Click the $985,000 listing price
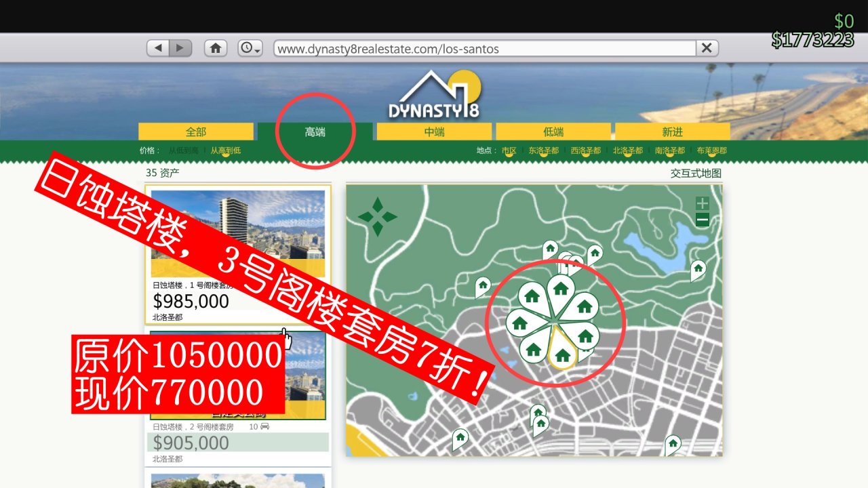The width and height of the screenshot is (868, 488). [191, 301]
